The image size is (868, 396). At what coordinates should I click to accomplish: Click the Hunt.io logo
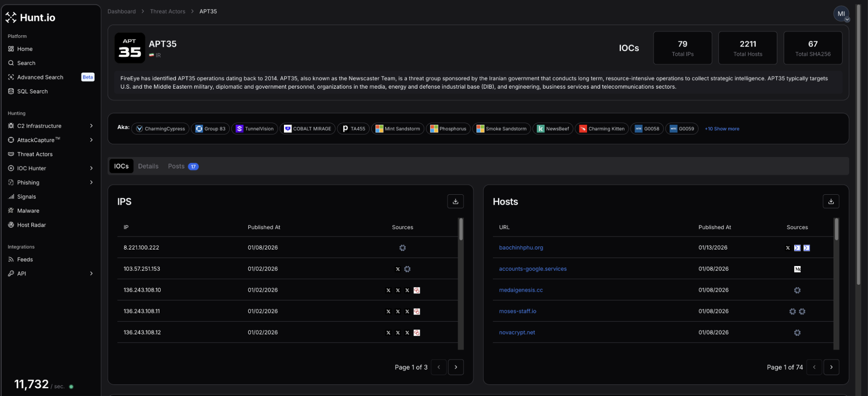coord(30,17)
